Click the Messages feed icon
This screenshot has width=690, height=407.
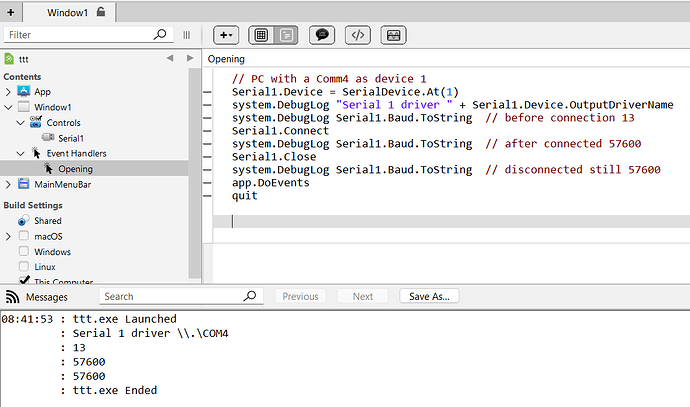(x=12, y=297)
